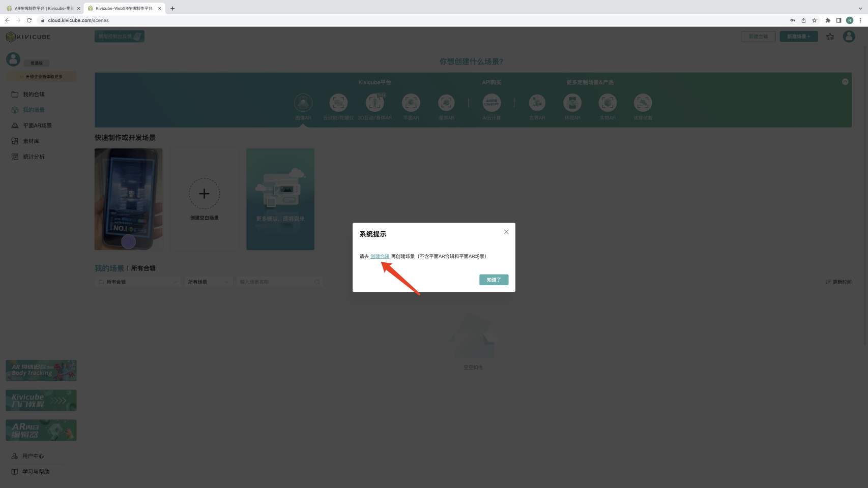The image size is (868, 488).
Task: Select the 图像AR scene type icon
Action: (303, 103)
